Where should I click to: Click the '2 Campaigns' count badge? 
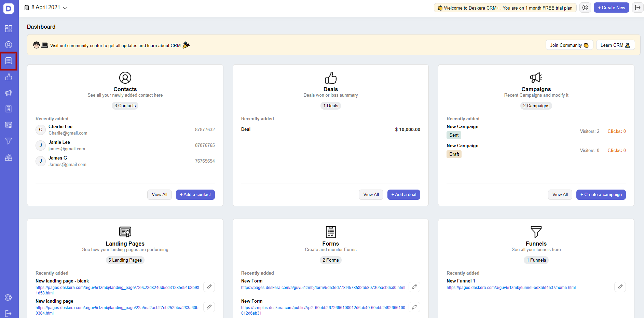point(536,106)
